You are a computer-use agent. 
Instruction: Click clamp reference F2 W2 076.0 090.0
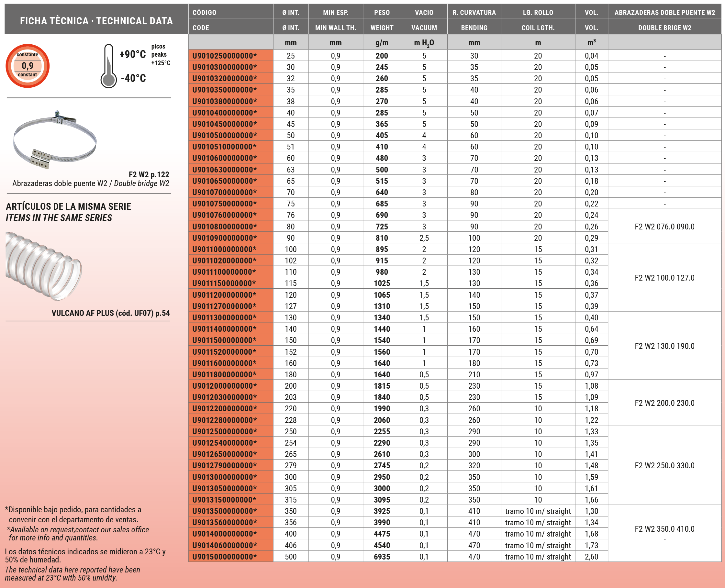click(664, 227)
